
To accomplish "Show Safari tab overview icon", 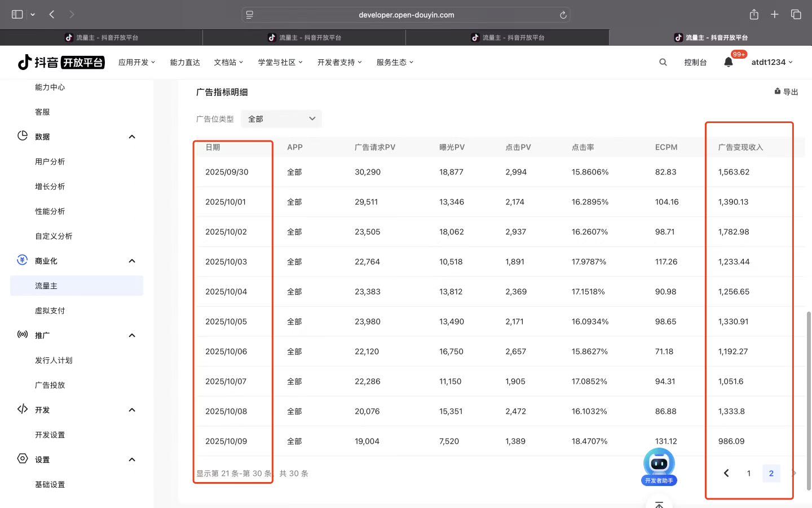I will coord(796,15).
